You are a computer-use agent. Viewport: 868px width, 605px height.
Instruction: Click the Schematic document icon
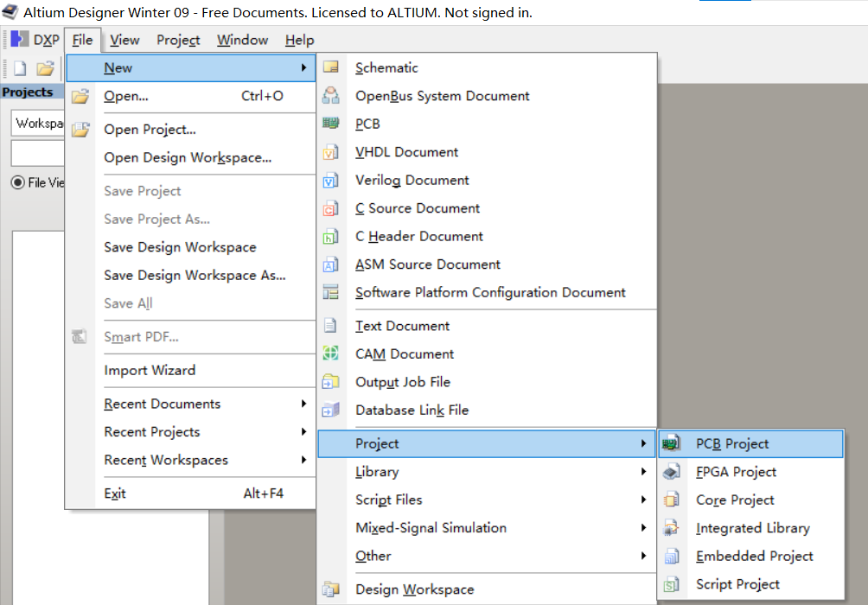click(x=331, y=67)
